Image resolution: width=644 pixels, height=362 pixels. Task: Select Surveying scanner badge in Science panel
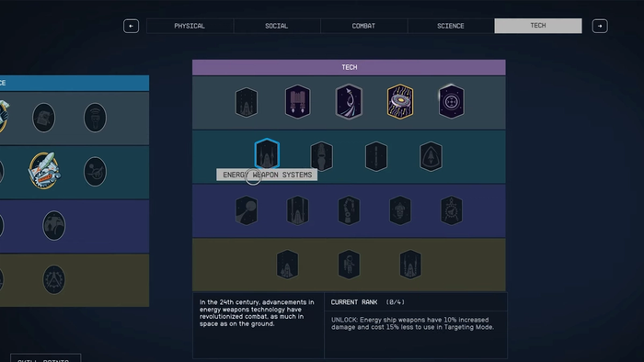click(x=95, y=118)
